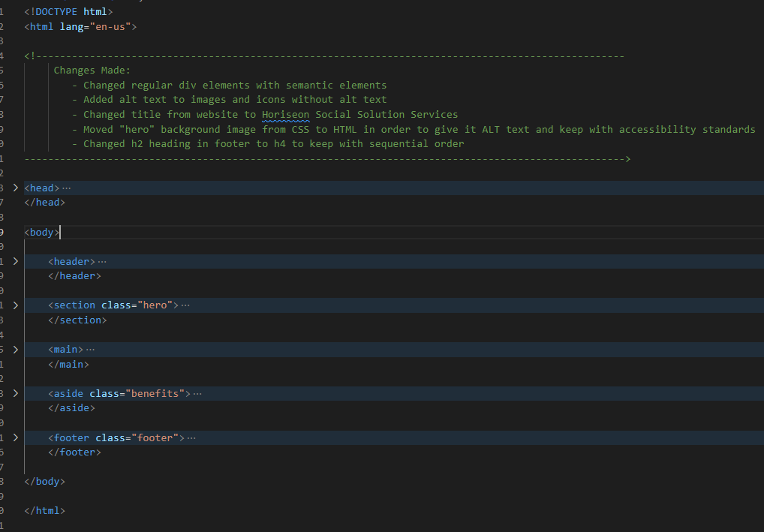Place cursor after the opening body tag
The width and height of the screenshot is (764, 532).
click(x=59, y=233)
